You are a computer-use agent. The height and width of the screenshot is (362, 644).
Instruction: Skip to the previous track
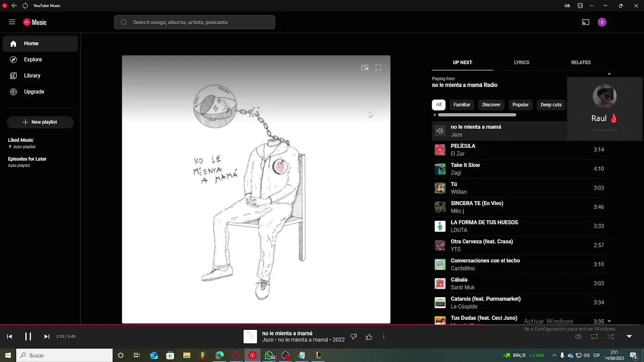coord(9,336)
